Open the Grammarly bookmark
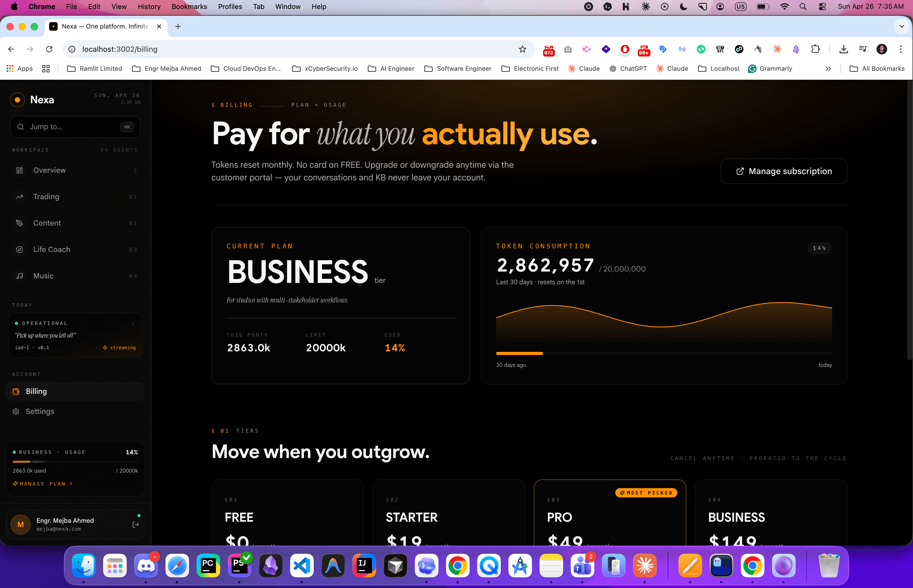The height and width of the screenshot is (588, 913). (x=770, y=69)
